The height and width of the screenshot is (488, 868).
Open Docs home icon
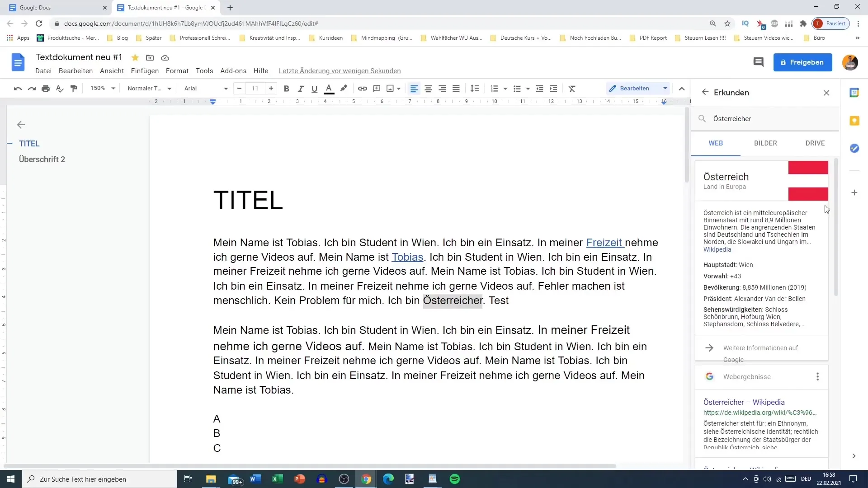tap(18, 62)
